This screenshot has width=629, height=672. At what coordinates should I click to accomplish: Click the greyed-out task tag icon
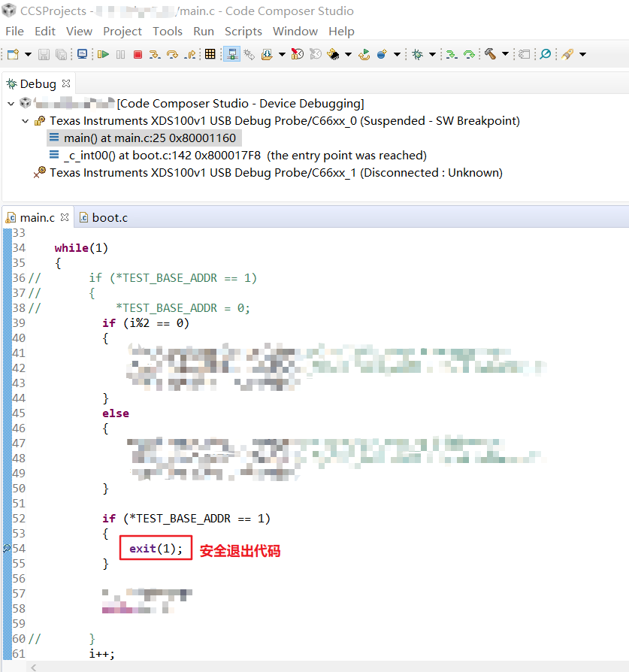coord(525,54)
